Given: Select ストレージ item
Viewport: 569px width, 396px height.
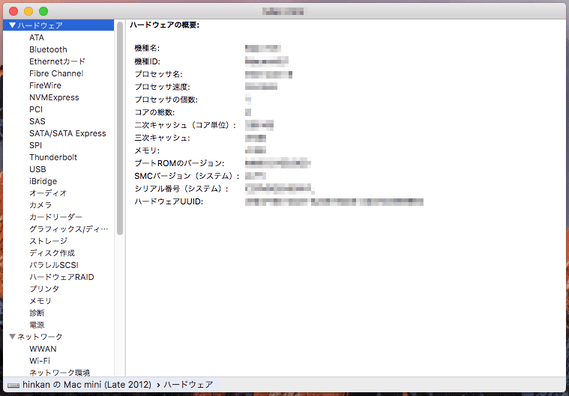Looking at the screenshot, I should [48, 241].
